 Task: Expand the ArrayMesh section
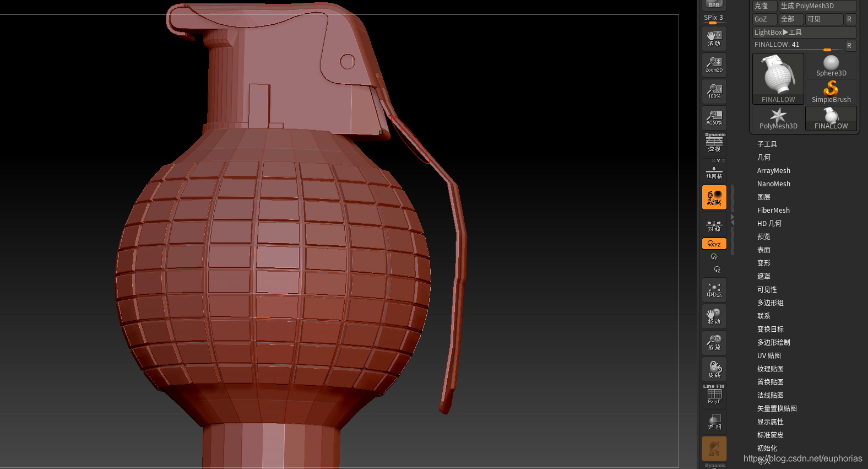pyautogui.click(x=774, y=170)
